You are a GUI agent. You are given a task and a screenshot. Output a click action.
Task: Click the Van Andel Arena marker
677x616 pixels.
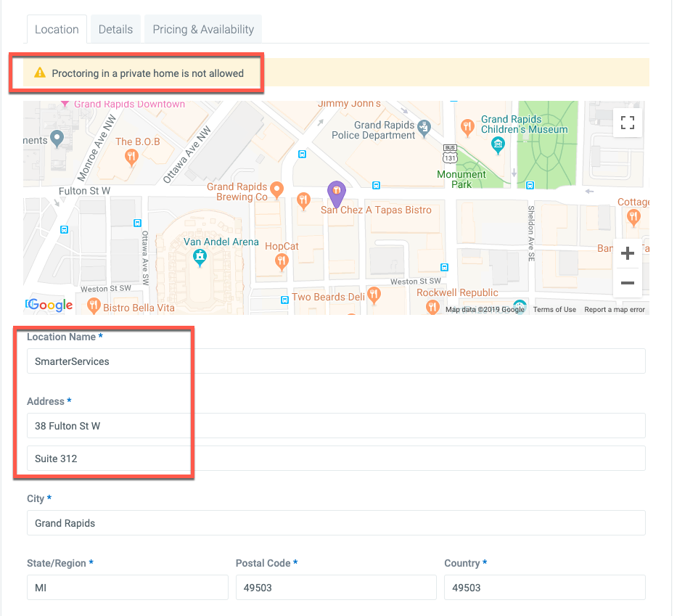point(200,258)
